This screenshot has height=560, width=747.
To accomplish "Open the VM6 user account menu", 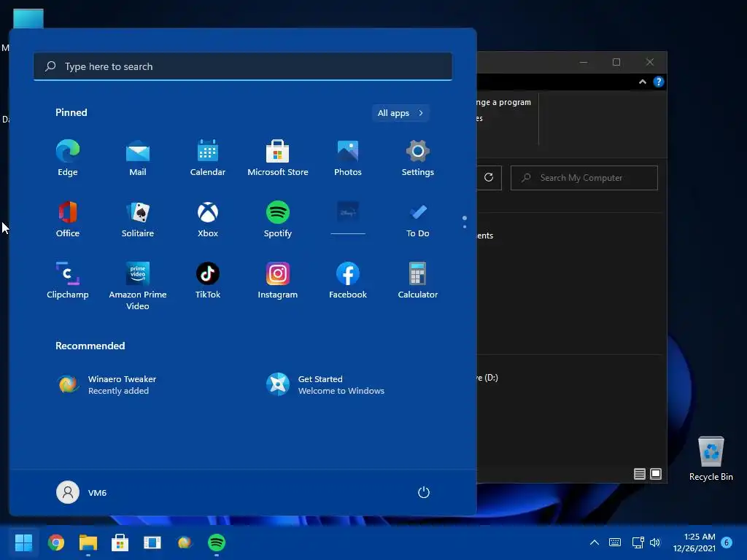I will tap(82, 492).
